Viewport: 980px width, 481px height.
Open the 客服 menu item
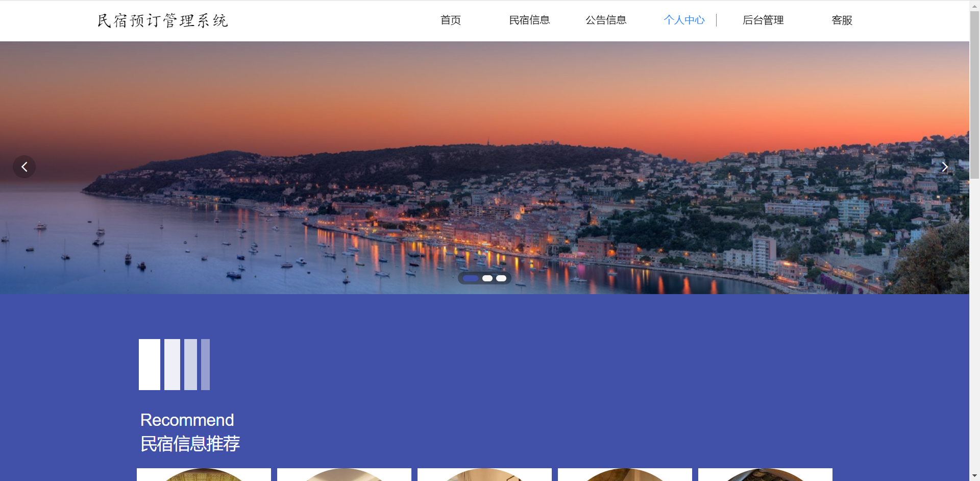tap(842, 20)
